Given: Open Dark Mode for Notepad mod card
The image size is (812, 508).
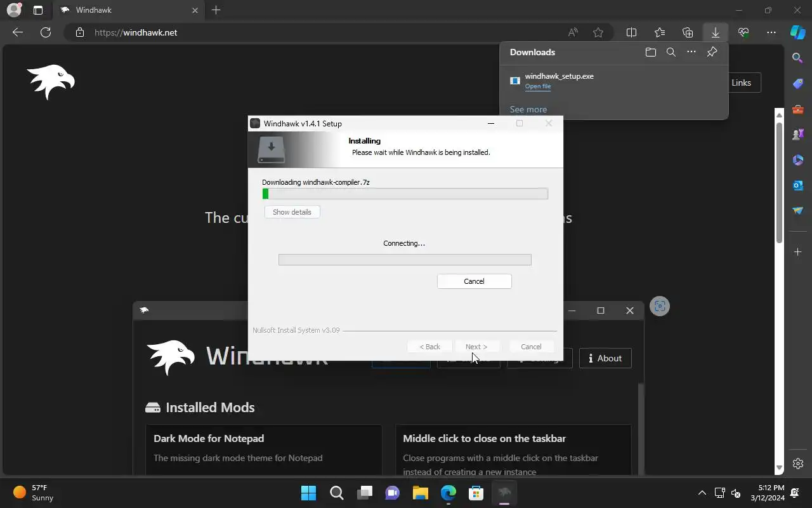Looking at the screenshot, I should 264,450.
